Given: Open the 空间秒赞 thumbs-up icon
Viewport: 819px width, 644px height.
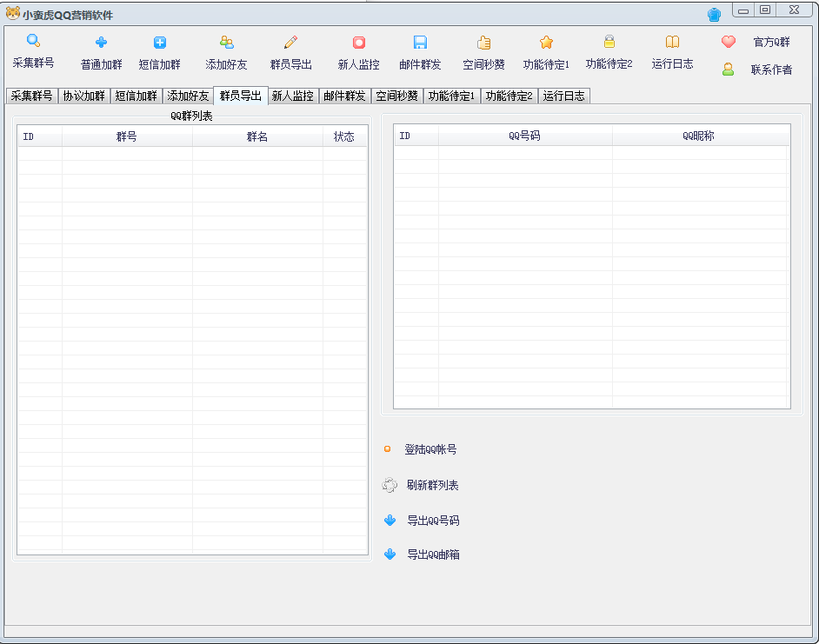Looking at the screenshot, I should (483, 43).
